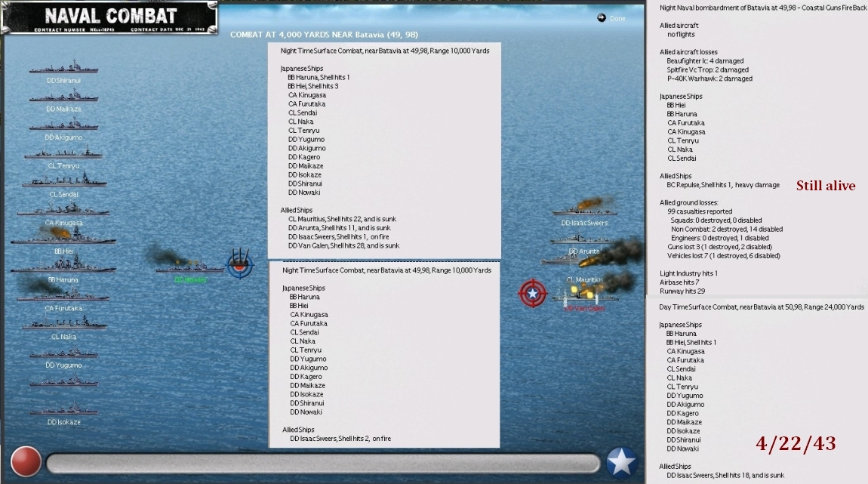The height and width of the screenshot is (484, 868).
Task: Click the Done button
Action: [608, 17]
